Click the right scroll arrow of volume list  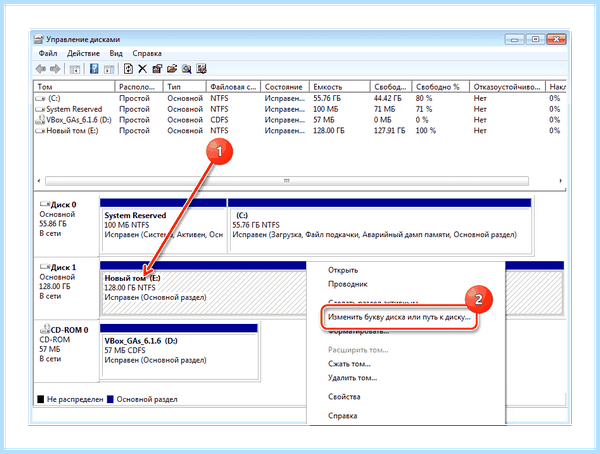561,181
